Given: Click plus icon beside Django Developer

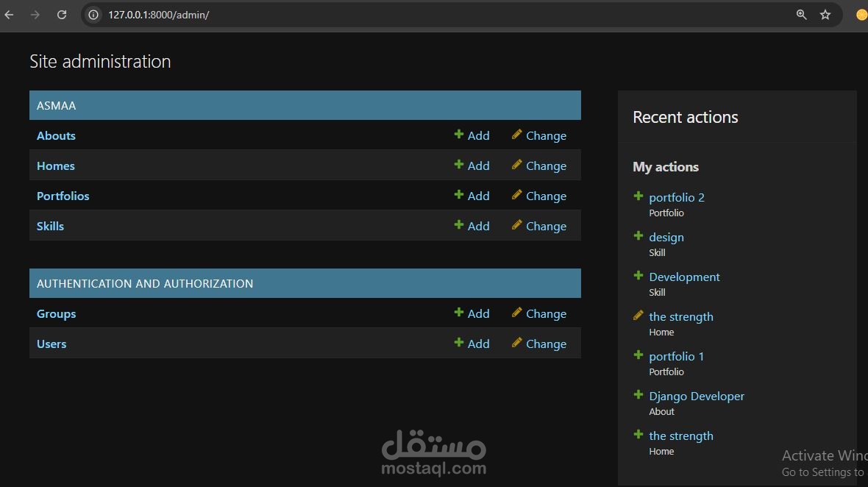Looking at the screenshot, I should [638, 394].
